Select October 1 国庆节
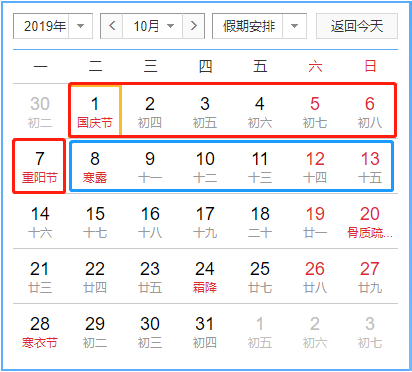This screenshot has height=372, width=412. [95, 112]
